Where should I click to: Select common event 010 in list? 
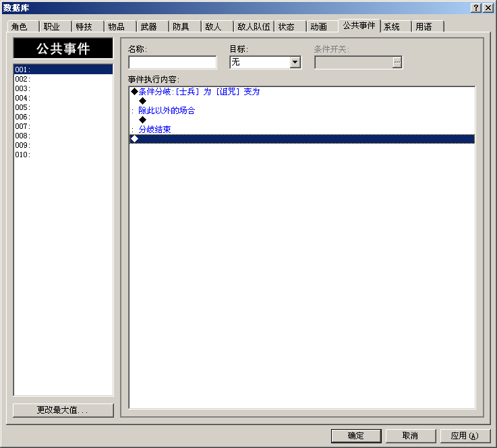63,155
